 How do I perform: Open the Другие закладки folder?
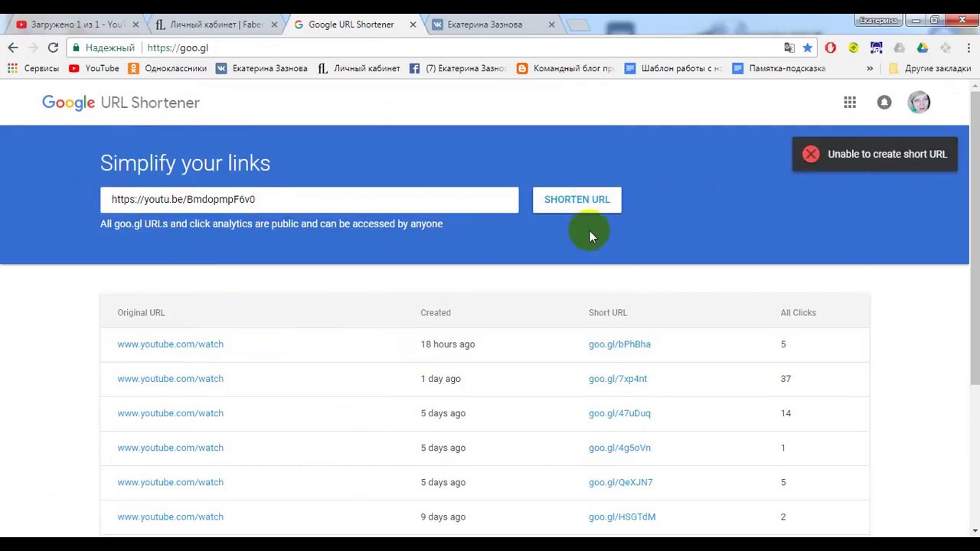929,68
